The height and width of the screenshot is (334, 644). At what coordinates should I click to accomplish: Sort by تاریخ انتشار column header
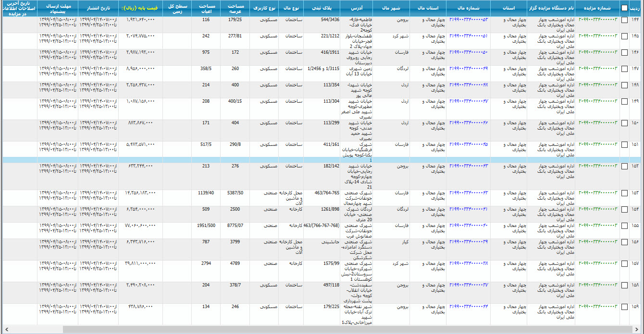click(x=99, y=9)
